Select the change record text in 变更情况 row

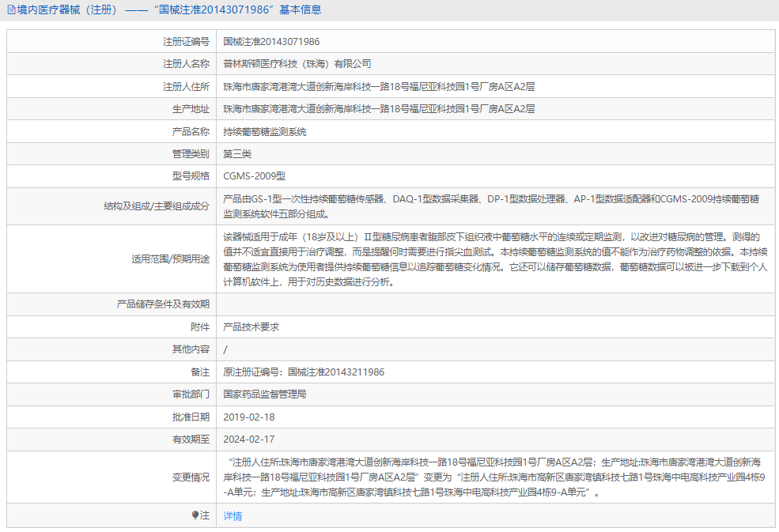pyautogui.click(x=494, y=477)
